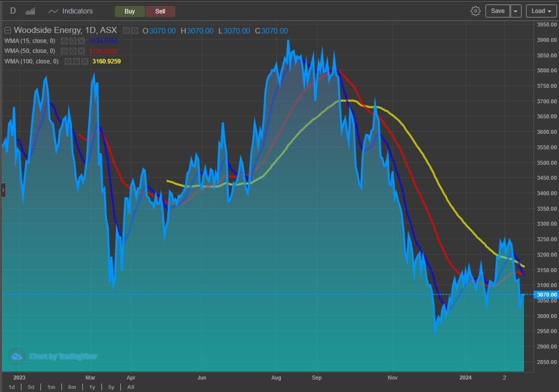Image resolution: width=559 pixels, height=392 pixels.
Task: Open Woodside Energy series settings gear
Action: point(135,30)
